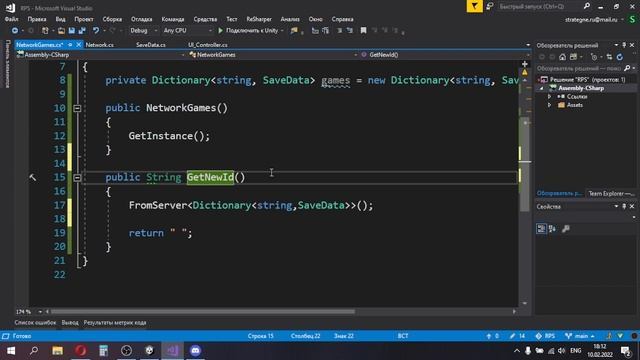This screenshot has height=360, width=640.
Task: Open the Файл menu
Action: [11, 19]
